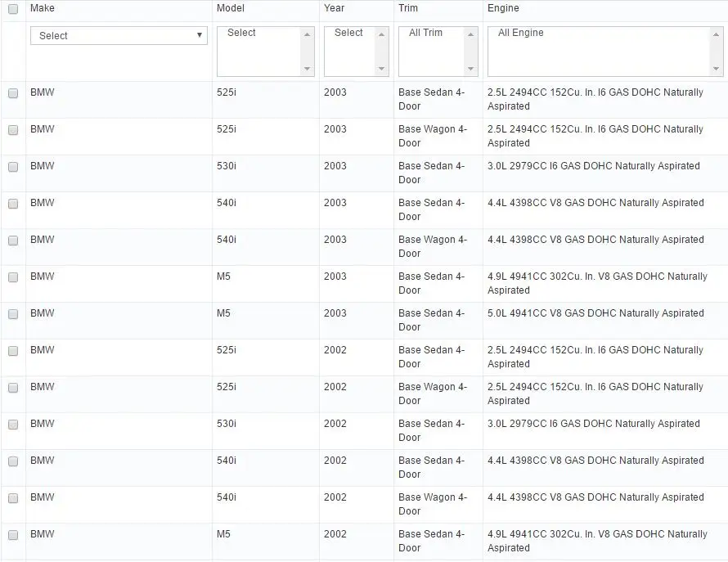Click Model list scroll-up arrow

307,34
